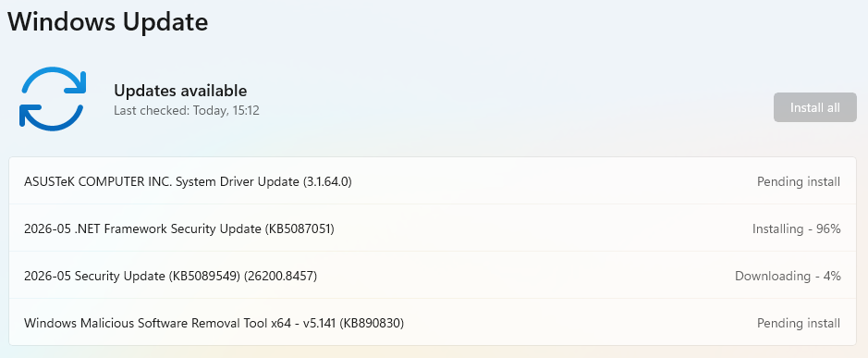Select the Windows Update heading
The image size is (868, 358).
pyautogui.click(x=108, y=21)
